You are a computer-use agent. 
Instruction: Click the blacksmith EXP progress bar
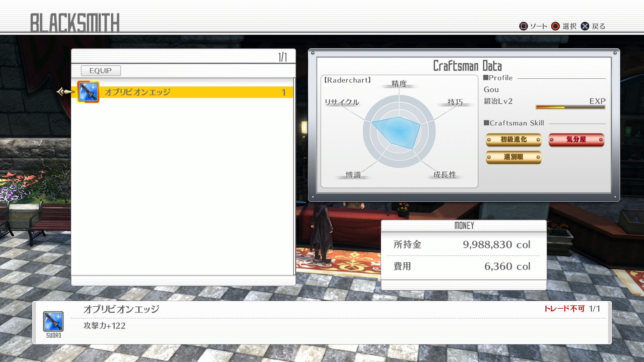[x=570, y=107]
